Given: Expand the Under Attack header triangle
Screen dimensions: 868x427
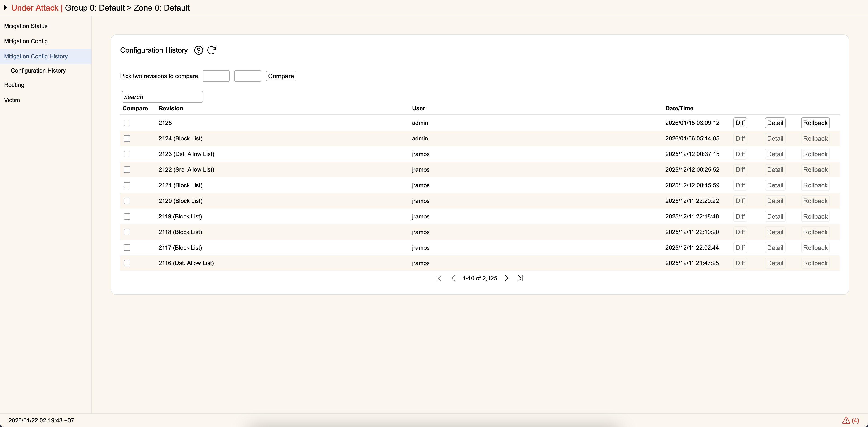Looking at the screenshot, I should click(x=5, y=7).
